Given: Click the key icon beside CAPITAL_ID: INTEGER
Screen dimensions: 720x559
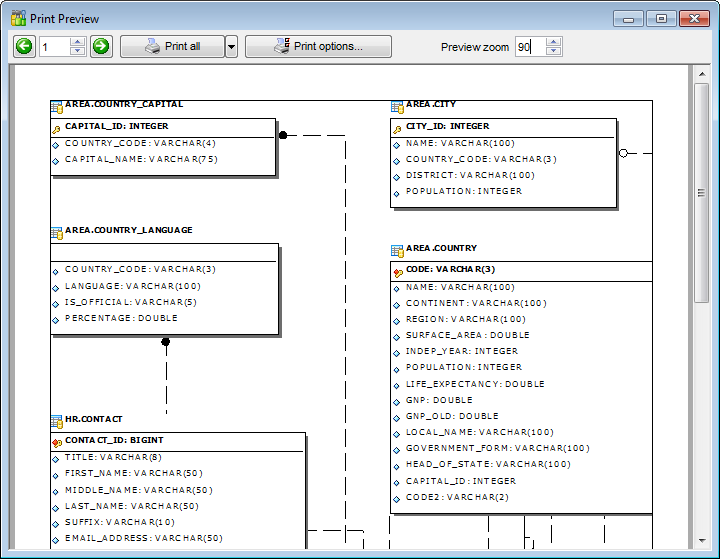Looking at the screenshot, I should coord(56,130).
